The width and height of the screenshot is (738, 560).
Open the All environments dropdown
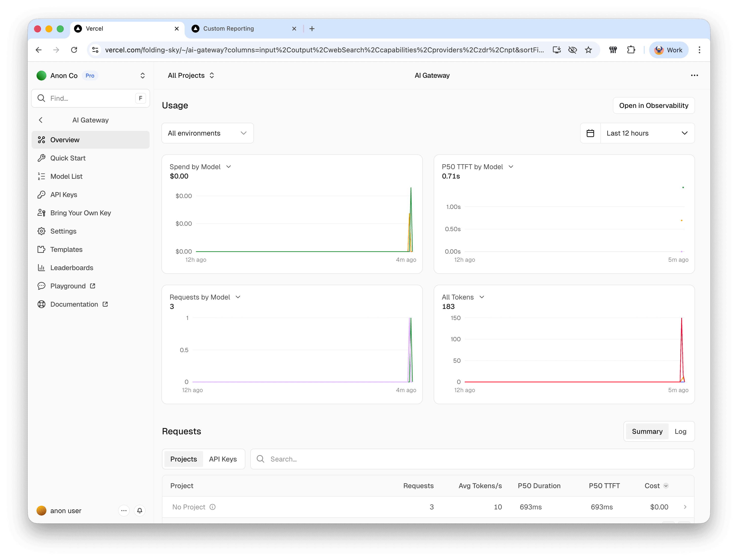coord(208,133)
